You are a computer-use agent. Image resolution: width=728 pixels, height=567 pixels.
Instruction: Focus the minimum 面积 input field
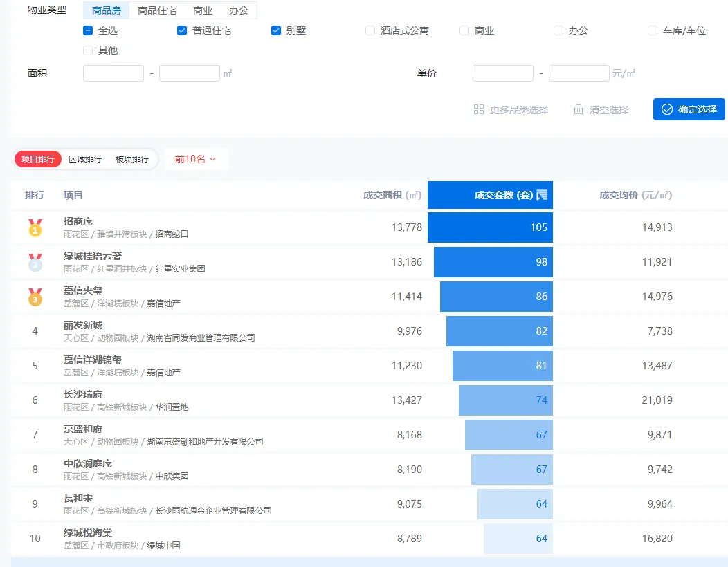(x=113, y=73)
